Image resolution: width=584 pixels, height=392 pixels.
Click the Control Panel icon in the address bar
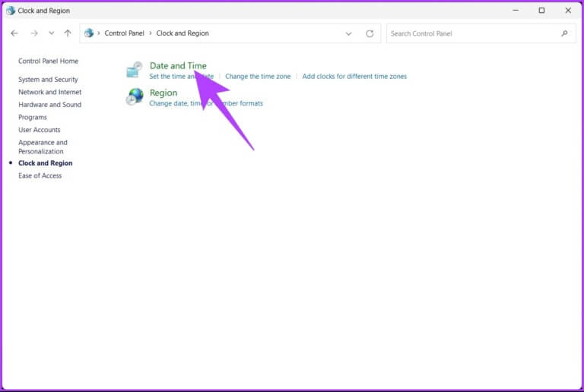tap(89, 33)
